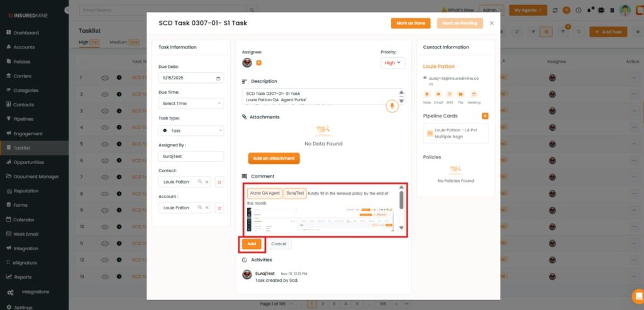Add a Note for Louie Patton

pyautogui.click(x=427, y=94)
